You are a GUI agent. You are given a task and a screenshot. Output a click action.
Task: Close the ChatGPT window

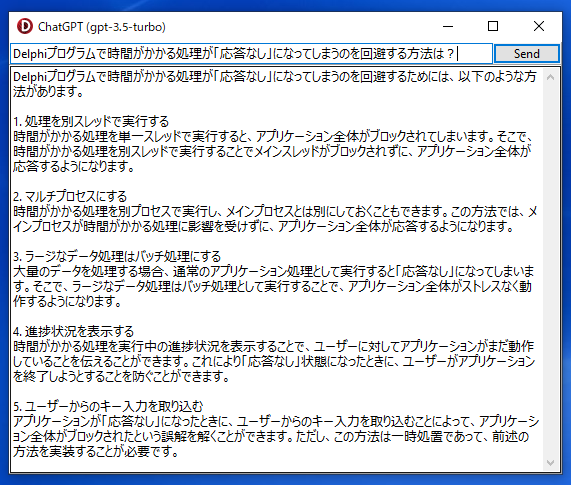point(539,26)
